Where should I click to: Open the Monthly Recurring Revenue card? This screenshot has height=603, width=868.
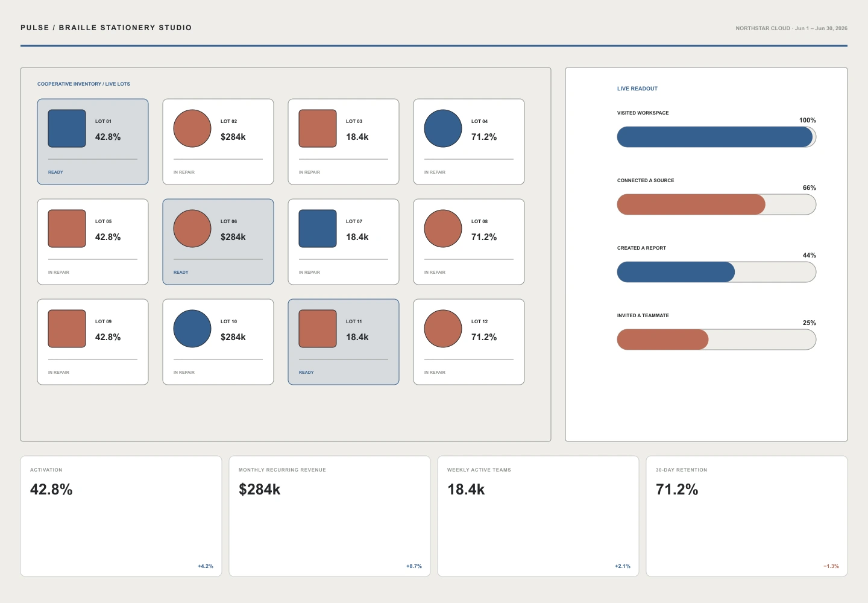point(330,516)
